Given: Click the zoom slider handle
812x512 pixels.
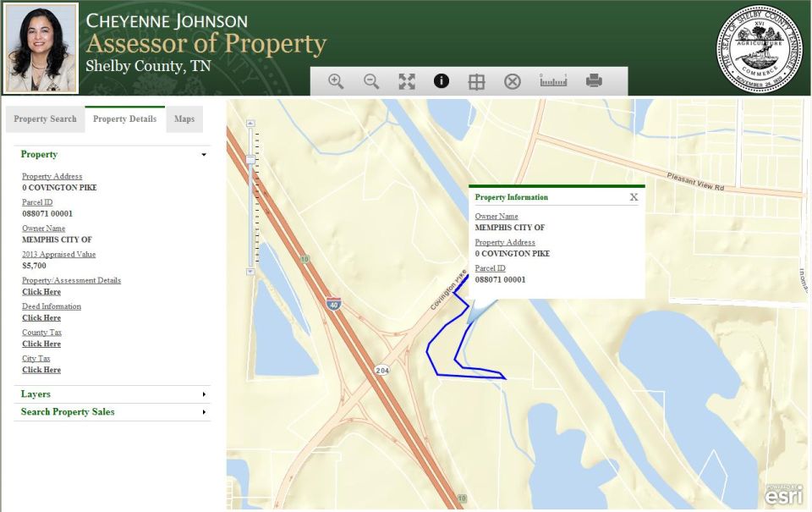Looking at the screenshot, I should [250, 159].
